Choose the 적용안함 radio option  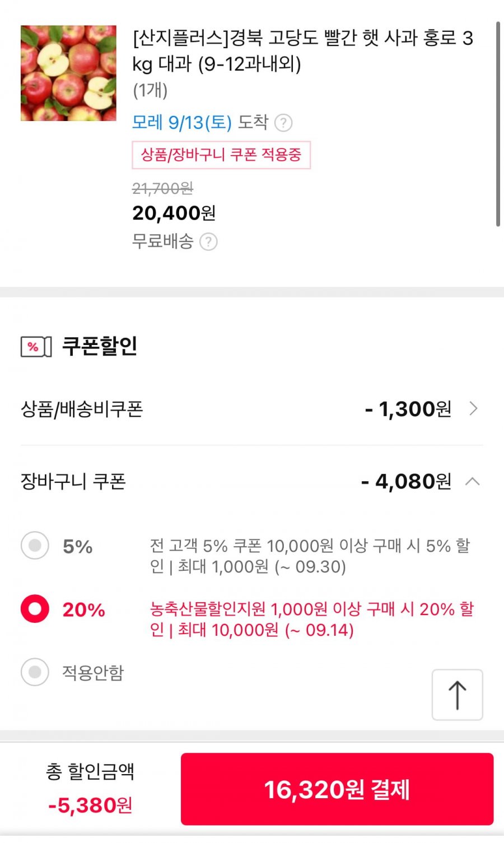(35, 672)
